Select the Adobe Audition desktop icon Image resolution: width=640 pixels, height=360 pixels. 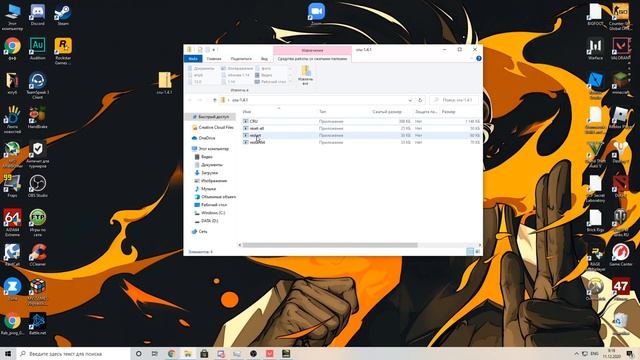point(38,49)
